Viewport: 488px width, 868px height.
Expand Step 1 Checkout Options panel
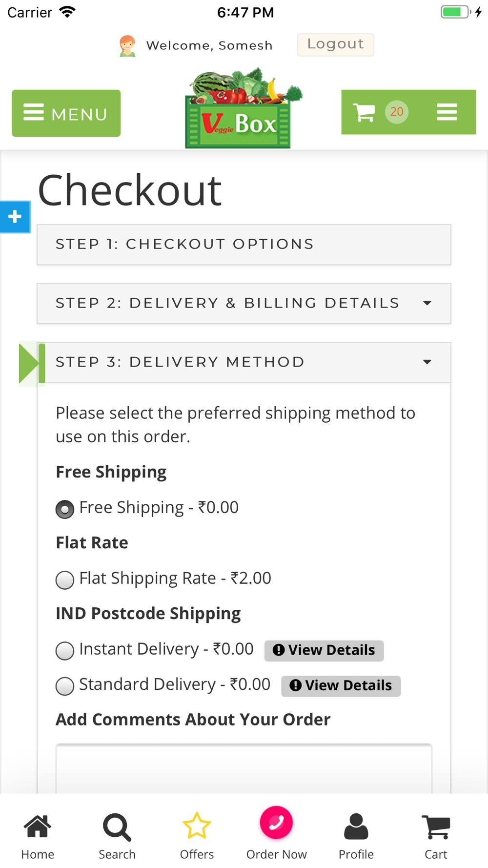tap(244, 245)
